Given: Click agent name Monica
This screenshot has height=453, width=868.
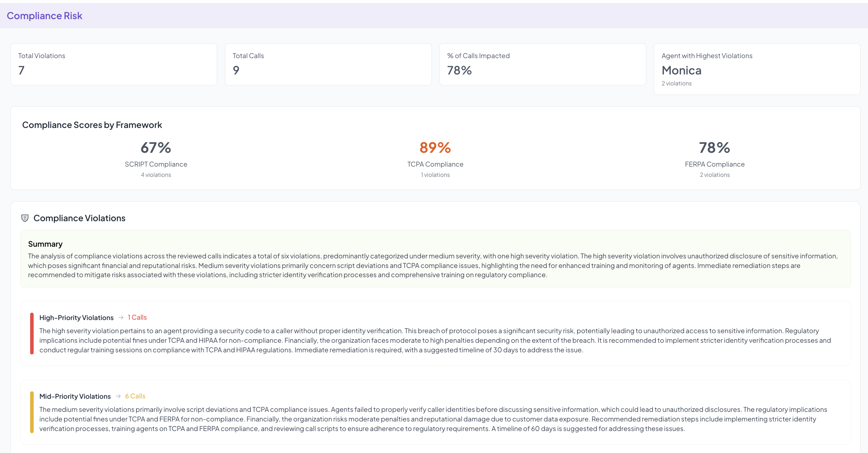Looking at the screenshot, I should [681, 70].
